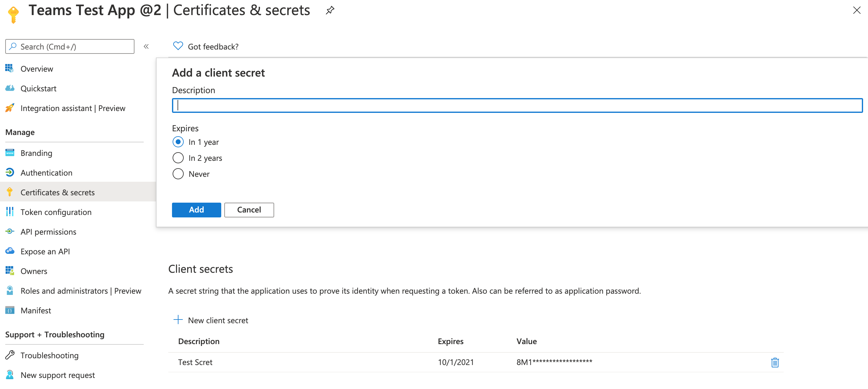The image size is (868, 389).
Task: Open Branding settings via its sidebar icon
Action: coord(10,153)
